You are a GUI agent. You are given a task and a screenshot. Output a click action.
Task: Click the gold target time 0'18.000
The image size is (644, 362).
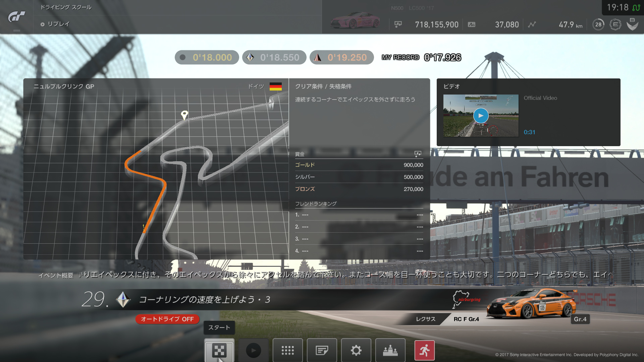(x=207, y=57)
